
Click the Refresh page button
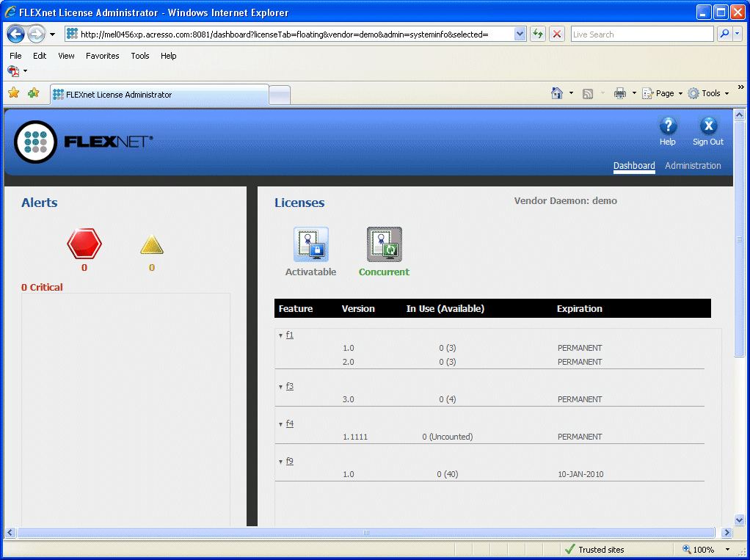(x=538, y=34)
